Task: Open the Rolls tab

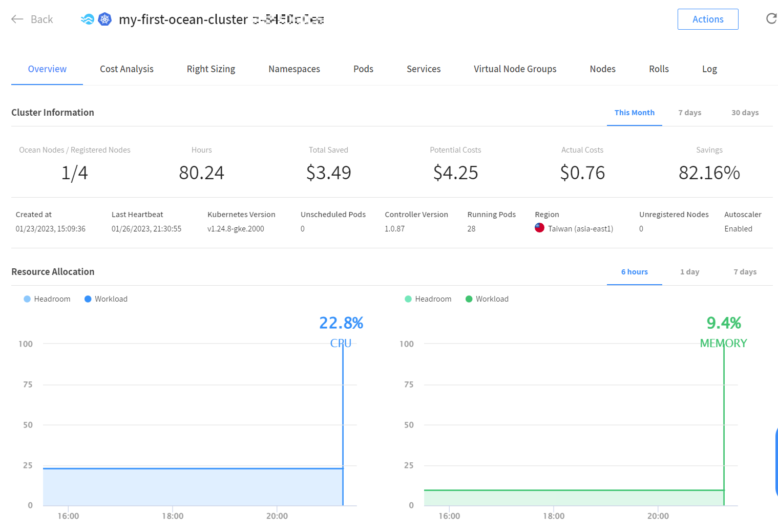Action: coord(659,69)
